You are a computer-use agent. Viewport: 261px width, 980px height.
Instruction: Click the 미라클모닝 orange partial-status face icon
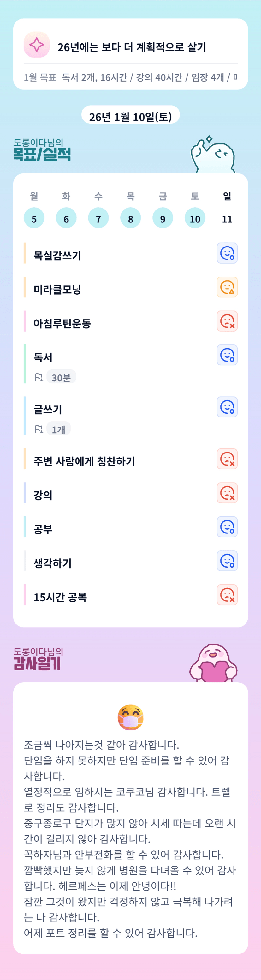point(227,287)
